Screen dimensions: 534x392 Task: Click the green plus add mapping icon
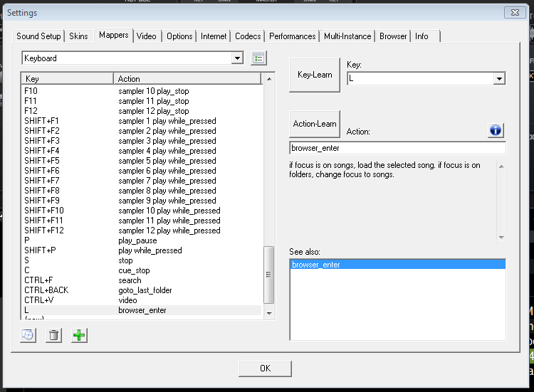(79, 336)
